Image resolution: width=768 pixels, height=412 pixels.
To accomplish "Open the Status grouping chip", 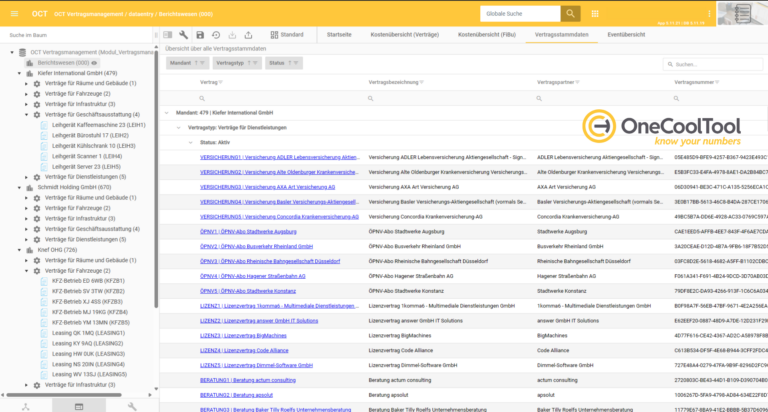I will point(284,63).
